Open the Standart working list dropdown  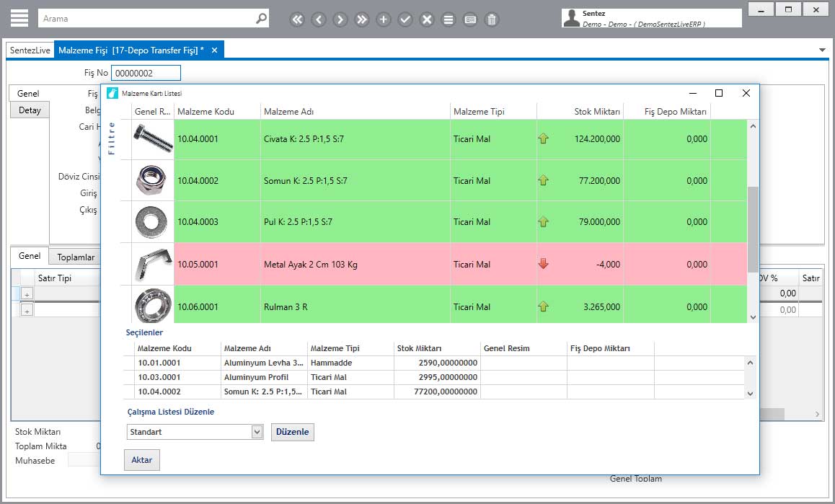point(257,432)
